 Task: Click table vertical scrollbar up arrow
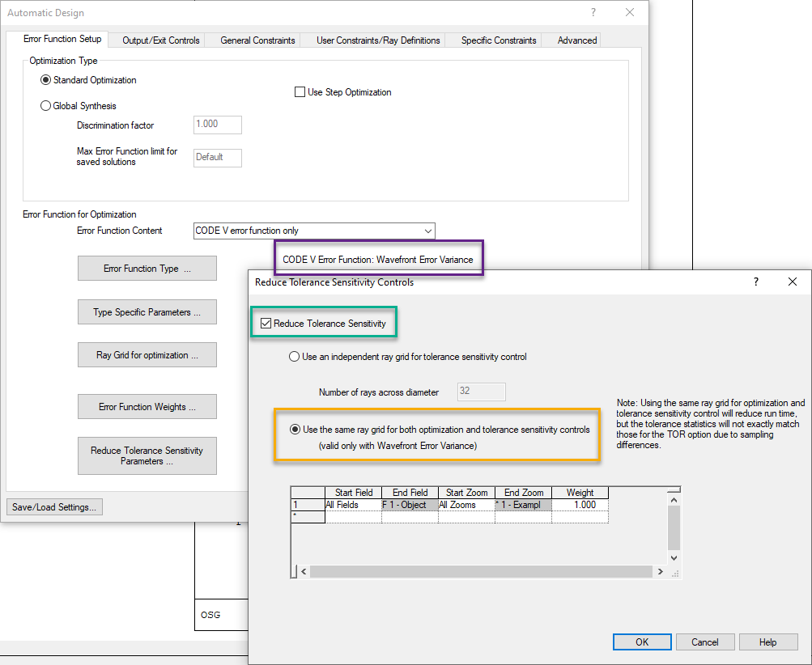674,500
